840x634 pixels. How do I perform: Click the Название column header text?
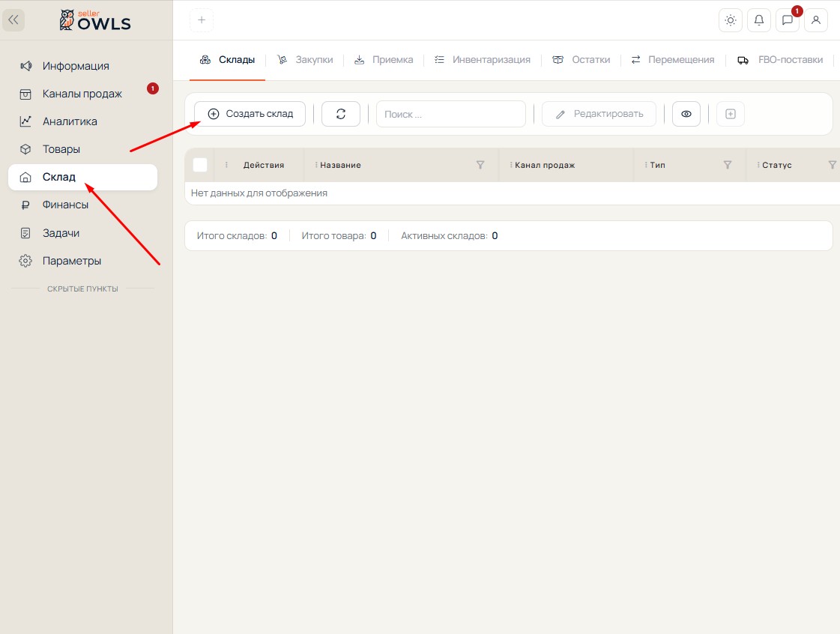[x=340, y=165]
